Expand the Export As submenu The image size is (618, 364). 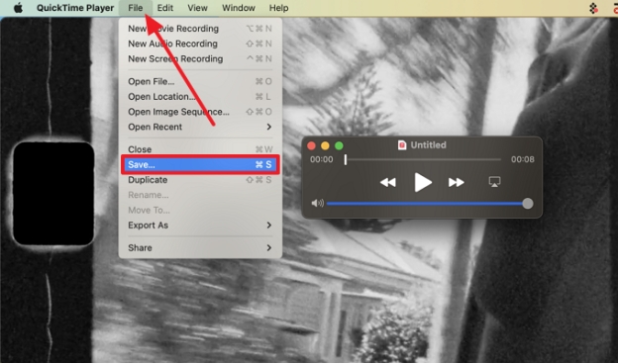tap(200, 226)
